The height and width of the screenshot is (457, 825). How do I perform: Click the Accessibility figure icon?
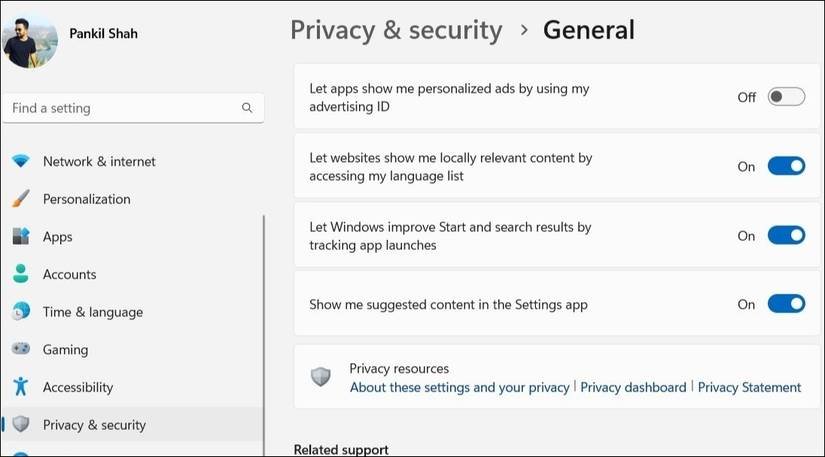[x=21, y=387]
